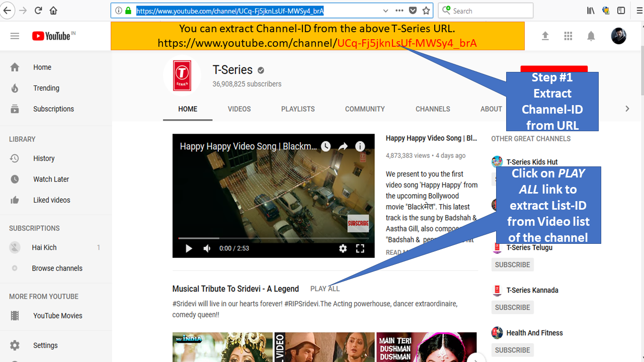Screen dimensions: 644x362
Task: Click the share arrow on the video
Action: point(343,146)
